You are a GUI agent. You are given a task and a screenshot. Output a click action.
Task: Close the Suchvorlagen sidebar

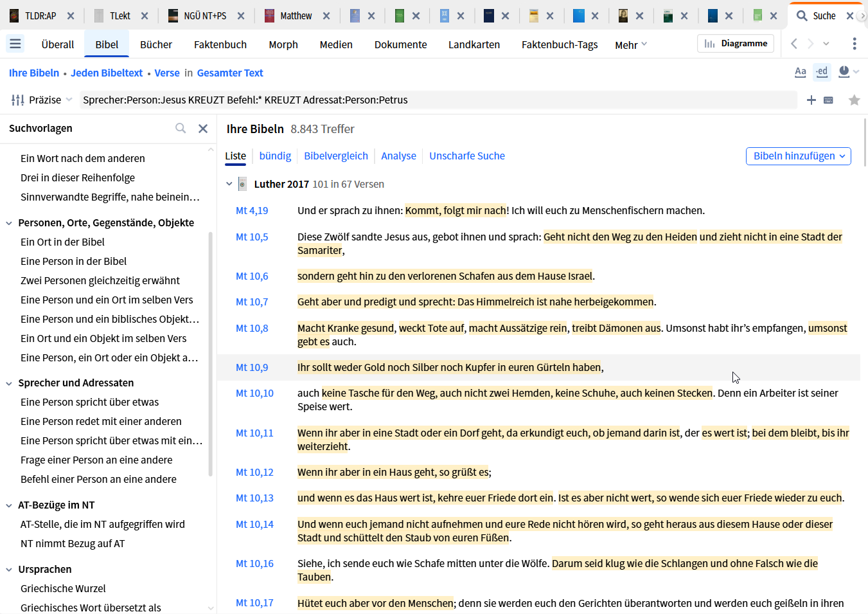point(203,128)
